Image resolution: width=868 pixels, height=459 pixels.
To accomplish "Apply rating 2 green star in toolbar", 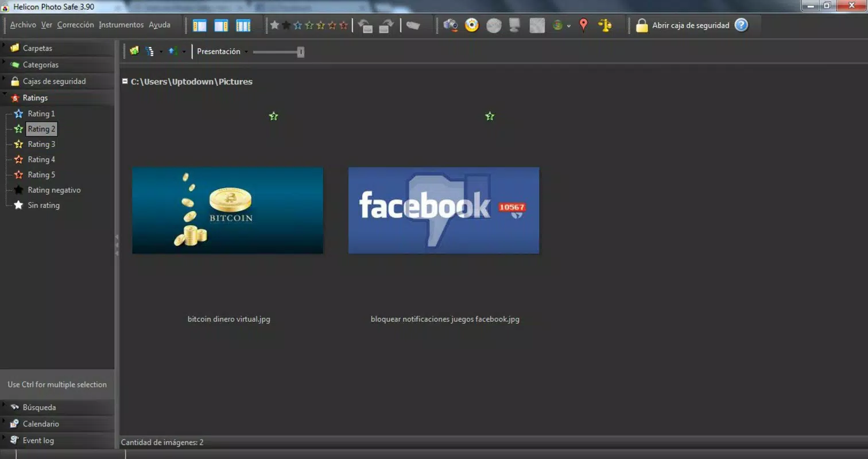I will click(x=309, y=25).
